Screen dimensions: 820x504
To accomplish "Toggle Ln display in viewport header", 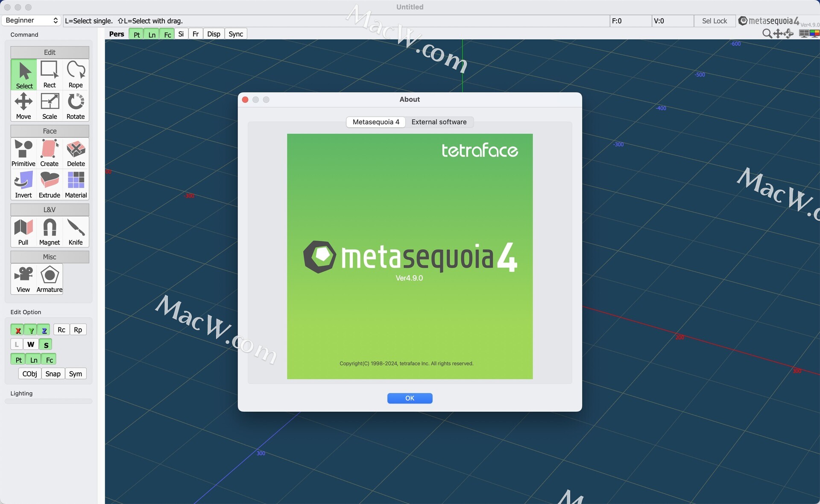I will (152, 34).
